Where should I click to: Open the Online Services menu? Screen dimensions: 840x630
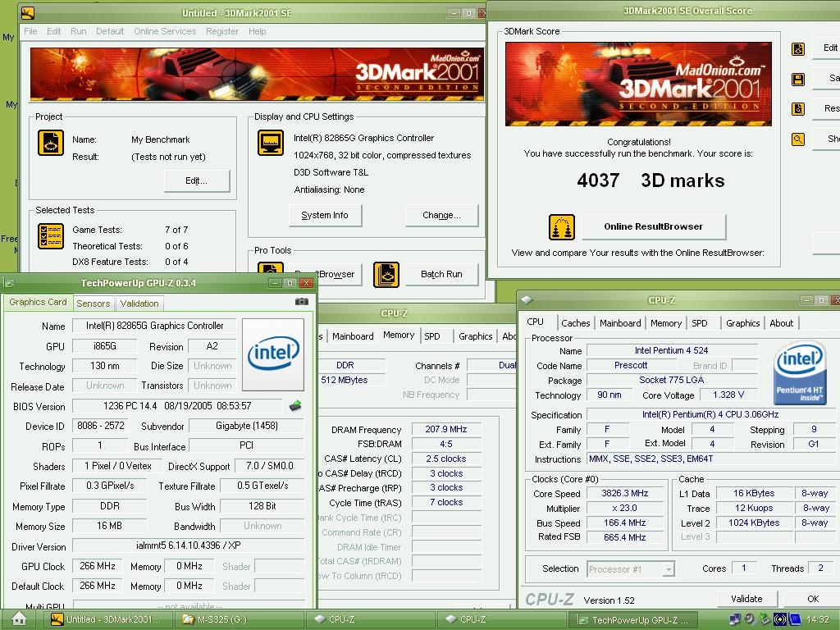click(165, 31)
